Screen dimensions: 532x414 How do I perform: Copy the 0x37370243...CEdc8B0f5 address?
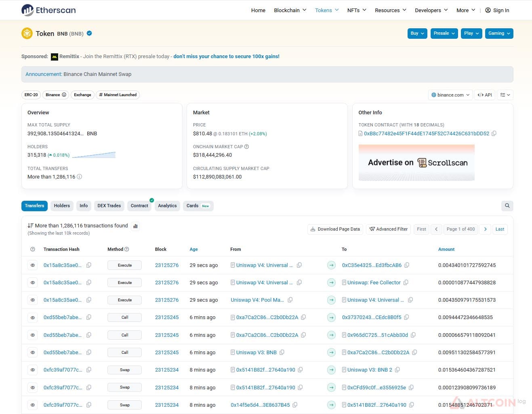(x=407, y=317)
